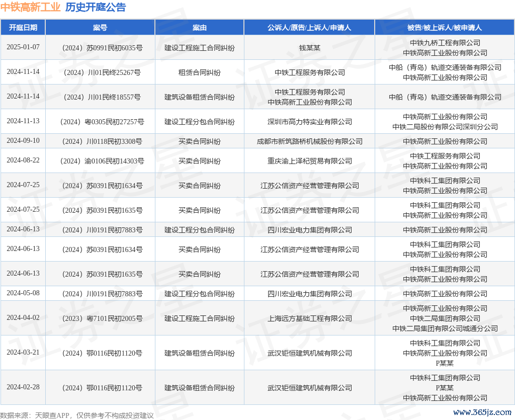Select case number 川0118民初3308号
Screen dimensions: 515x420
[x=102, y=141]
